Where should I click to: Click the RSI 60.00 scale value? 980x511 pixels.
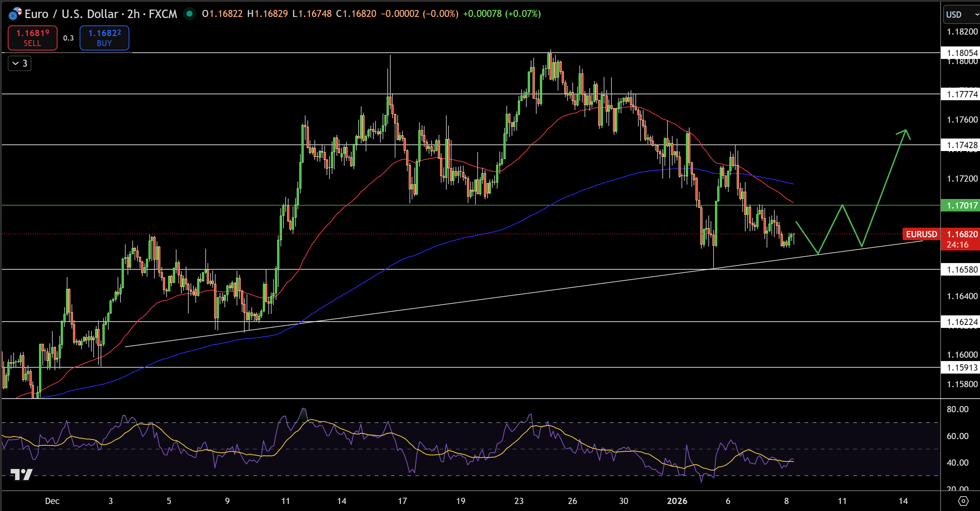958,436
